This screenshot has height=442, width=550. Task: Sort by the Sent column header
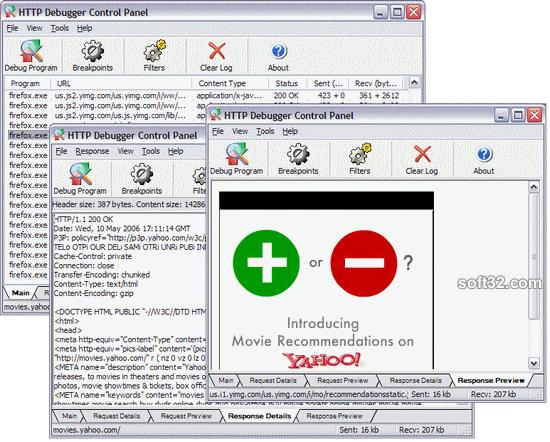[x=328, y=83]
